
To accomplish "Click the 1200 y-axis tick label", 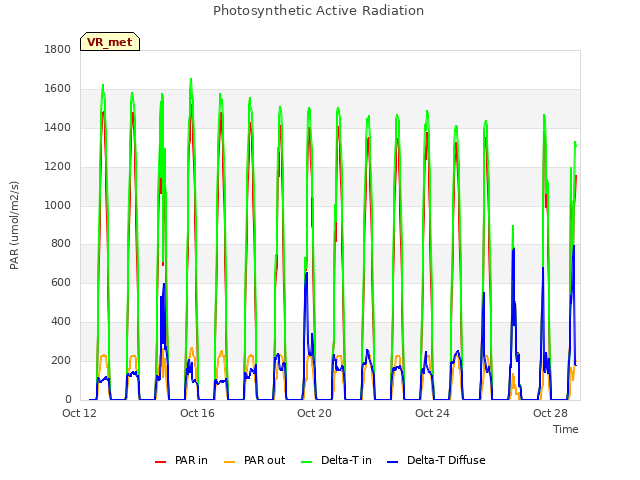I will (58, 167).
